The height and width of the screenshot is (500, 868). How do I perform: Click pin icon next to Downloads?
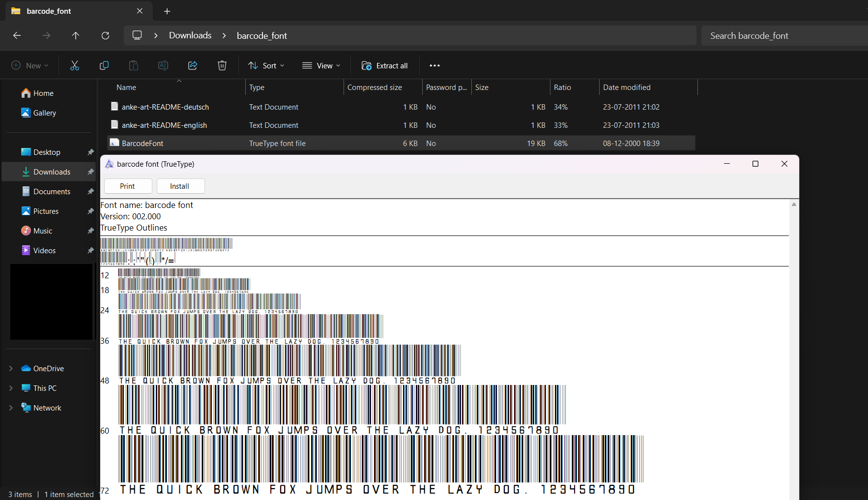click(90, 172)
